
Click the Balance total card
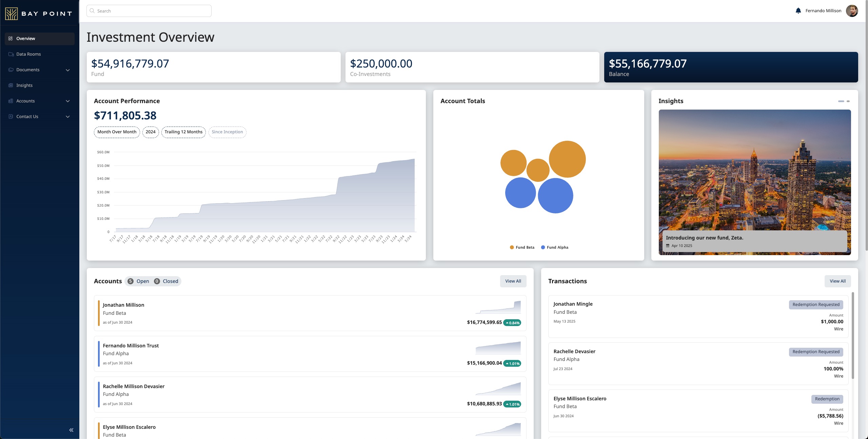click(731, 67)
